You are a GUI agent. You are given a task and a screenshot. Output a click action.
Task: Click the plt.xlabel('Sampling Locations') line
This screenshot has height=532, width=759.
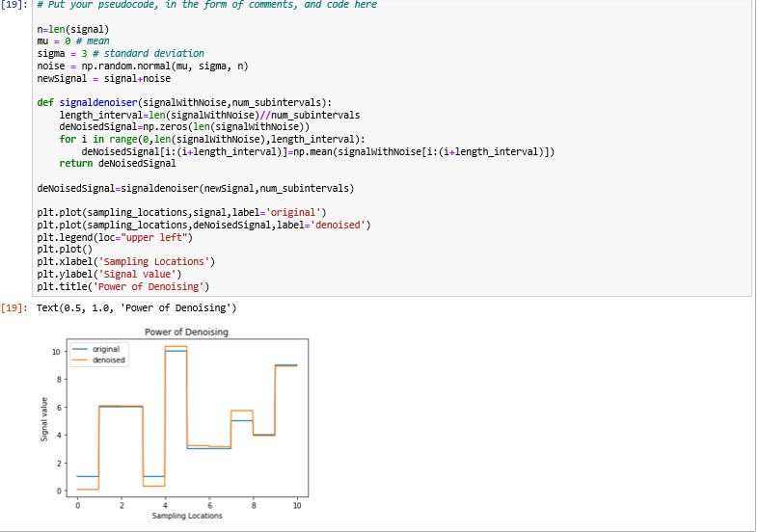[125, 261]
